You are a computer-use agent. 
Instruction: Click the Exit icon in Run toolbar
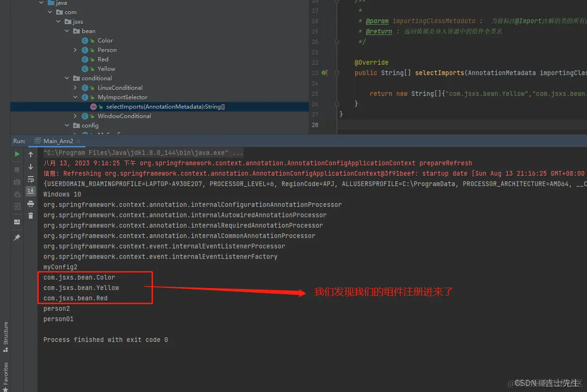point(17,206)
